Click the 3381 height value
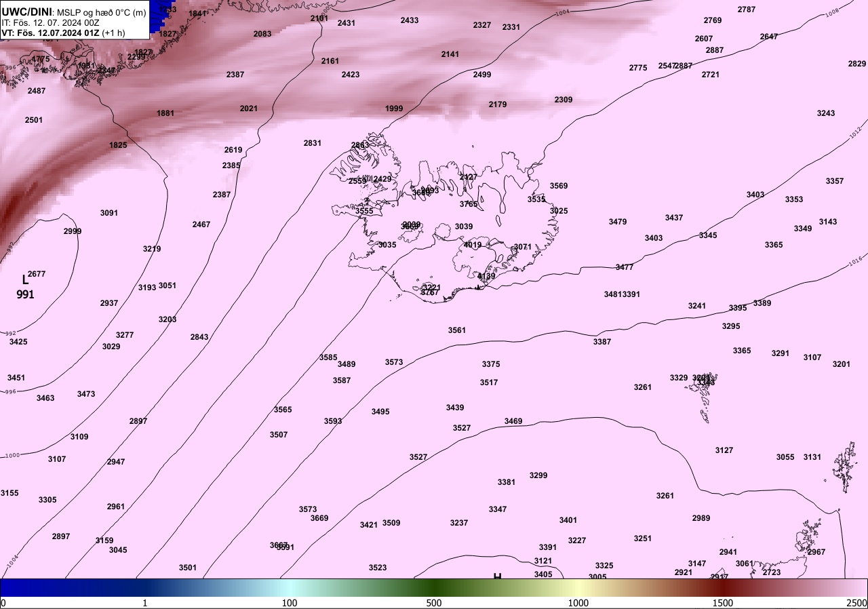 tap(507, 482)
